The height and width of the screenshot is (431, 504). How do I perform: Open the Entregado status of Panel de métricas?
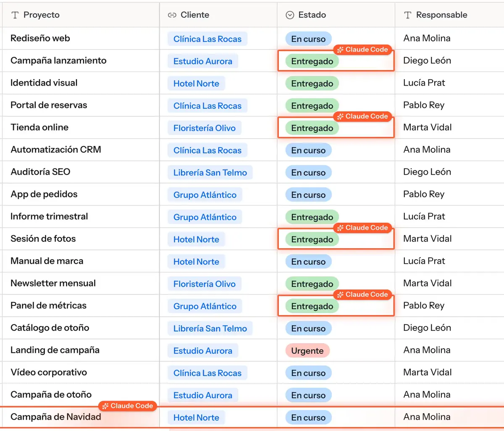[312, 306]
